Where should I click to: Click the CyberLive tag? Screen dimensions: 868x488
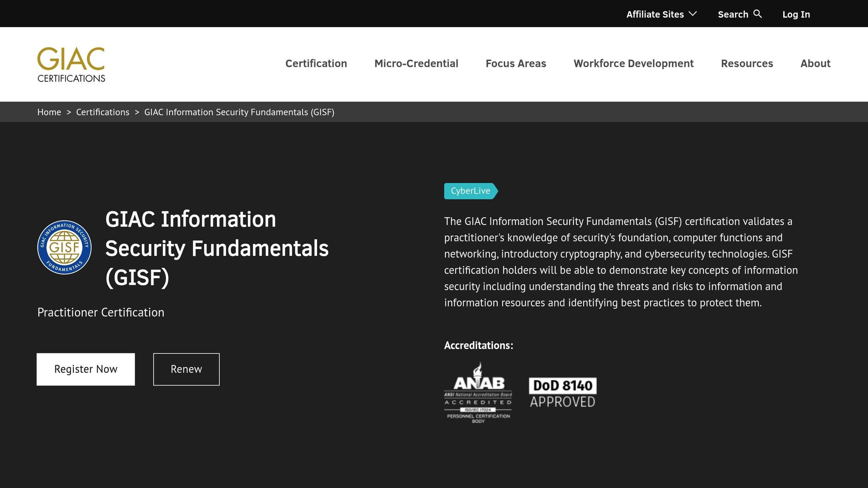(470, 191)
